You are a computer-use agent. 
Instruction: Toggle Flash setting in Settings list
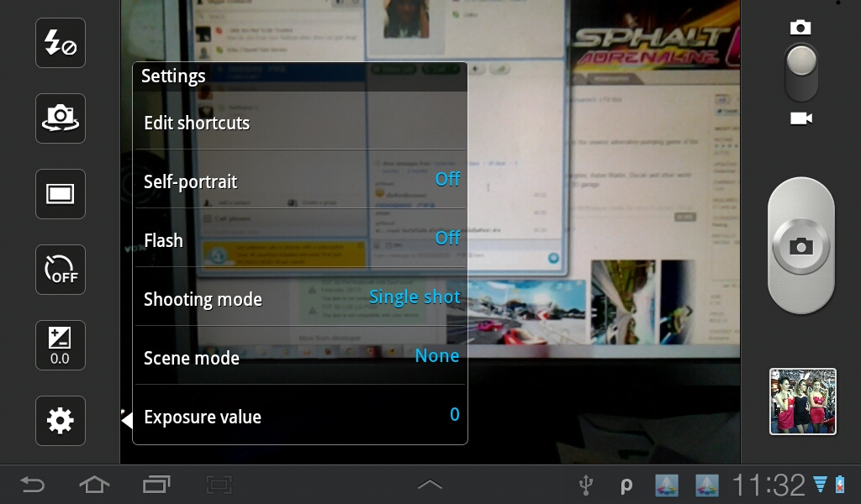click(x=299, y=239)
